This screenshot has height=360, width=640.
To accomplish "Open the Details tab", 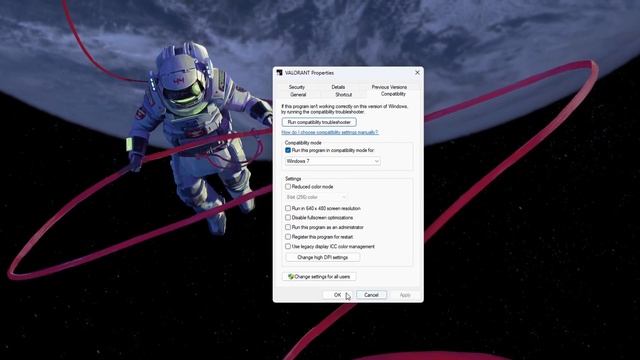I will coord(338,87).
